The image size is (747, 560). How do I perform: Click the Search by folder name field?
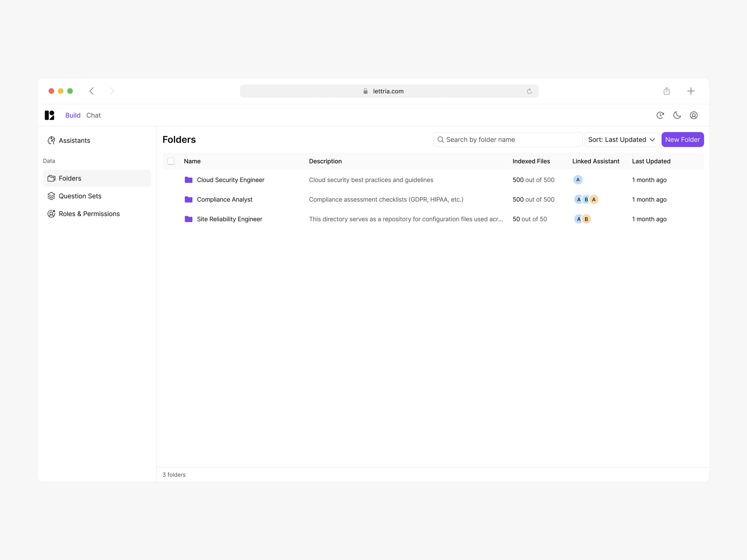point(507,139)
